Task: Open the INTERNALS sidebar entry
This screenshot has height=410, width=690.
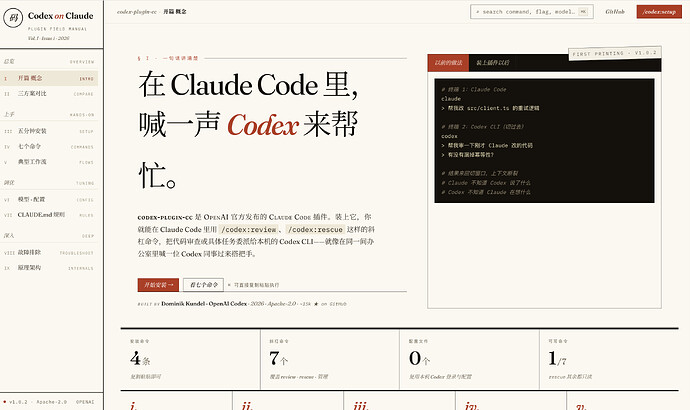Action: (49, 267)
